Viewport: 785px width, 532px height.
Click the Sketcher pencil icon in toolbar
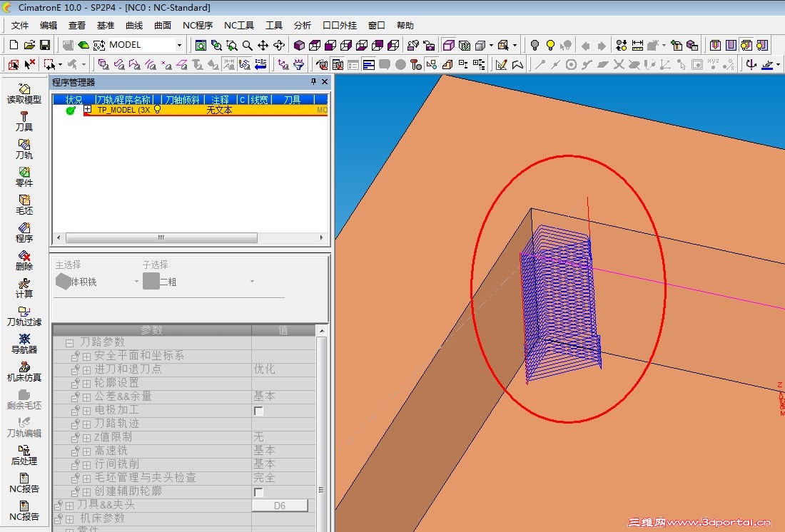501,65
